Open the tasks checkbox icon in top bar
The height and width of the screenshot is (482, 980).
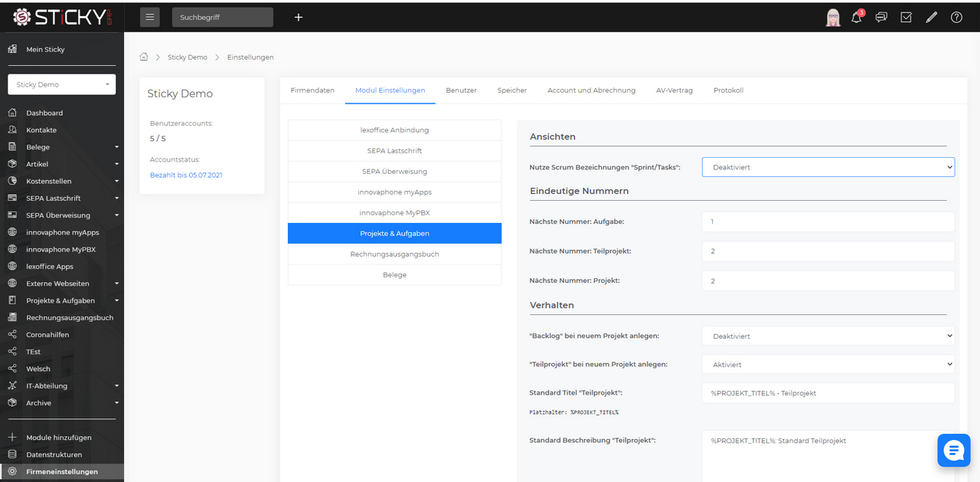906,17
